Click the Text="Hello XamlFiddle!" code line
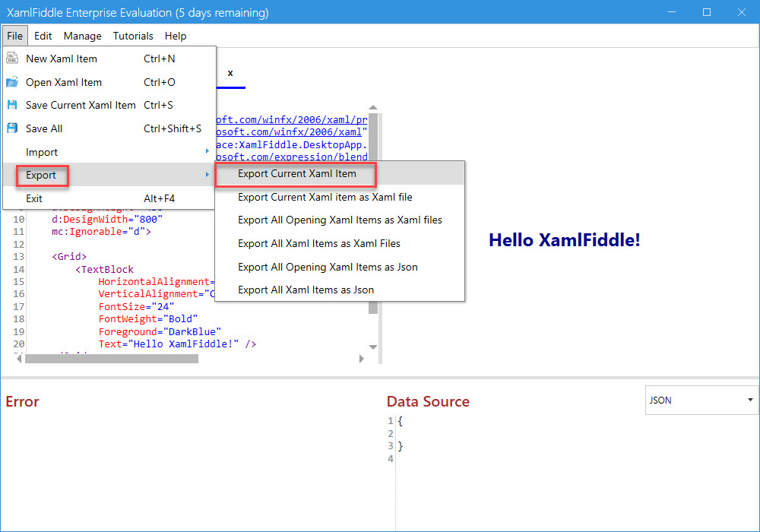This screenshot has width=760, height=532. tap(177, 344)
